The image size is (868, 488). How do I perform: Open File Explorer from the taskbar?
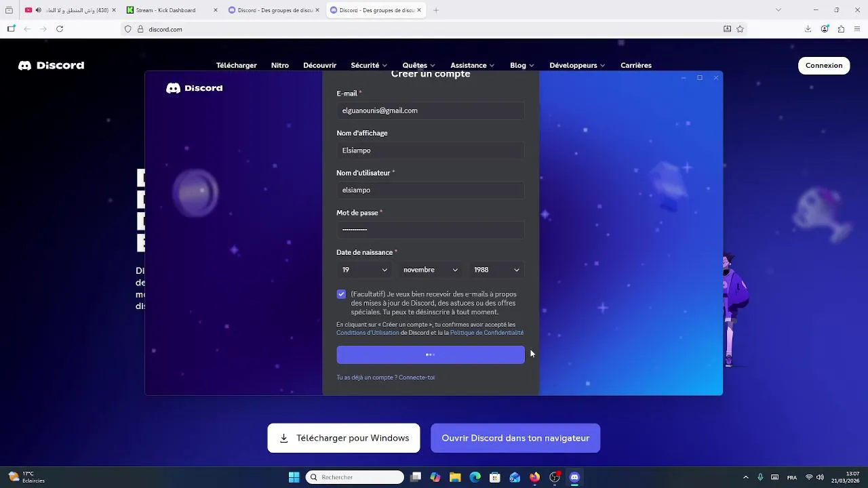coord(455,477)
